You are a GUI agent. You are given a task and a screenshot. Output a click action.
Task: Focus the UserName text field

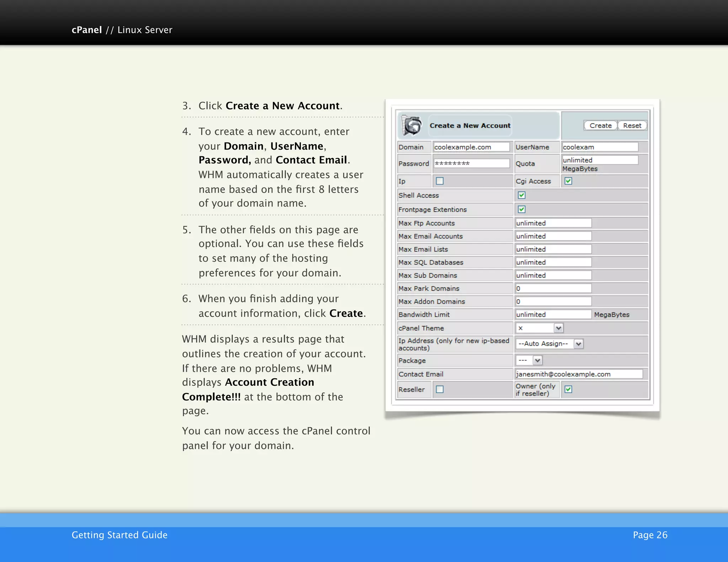[x=600, y=147]
